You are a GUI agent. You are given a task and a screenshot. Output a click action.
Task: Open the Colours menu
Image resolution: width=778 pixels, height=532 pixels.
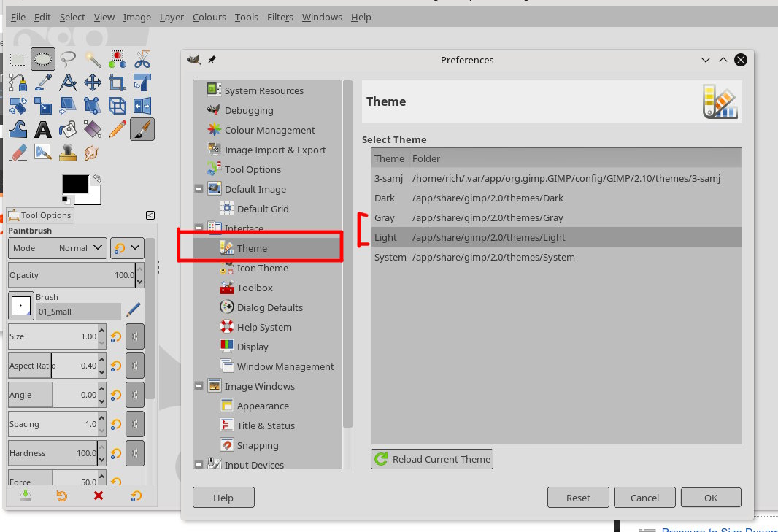coord(209,18)
